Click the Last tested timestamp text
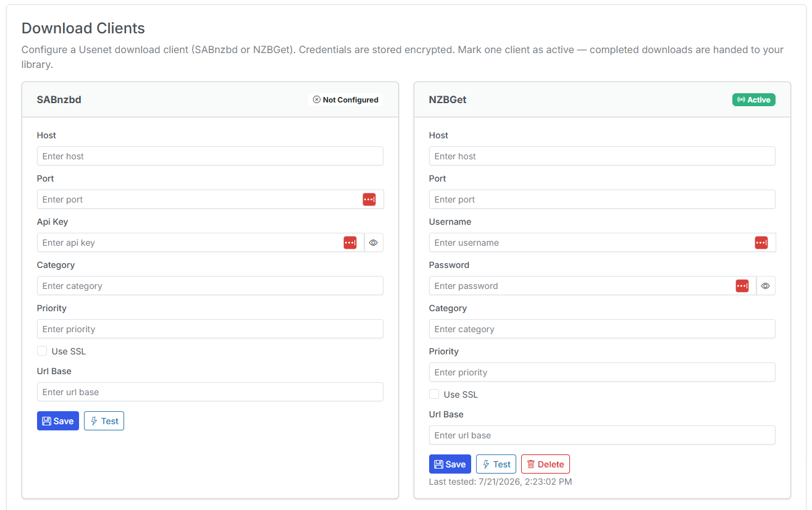Screen dimensions: 812x510 (x=501, y=482)
